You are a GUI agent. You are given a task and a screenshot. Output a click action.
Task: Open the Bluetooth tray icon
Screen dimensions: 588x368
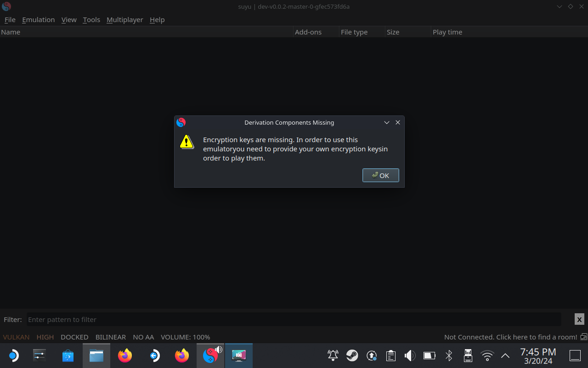[449, 356]
